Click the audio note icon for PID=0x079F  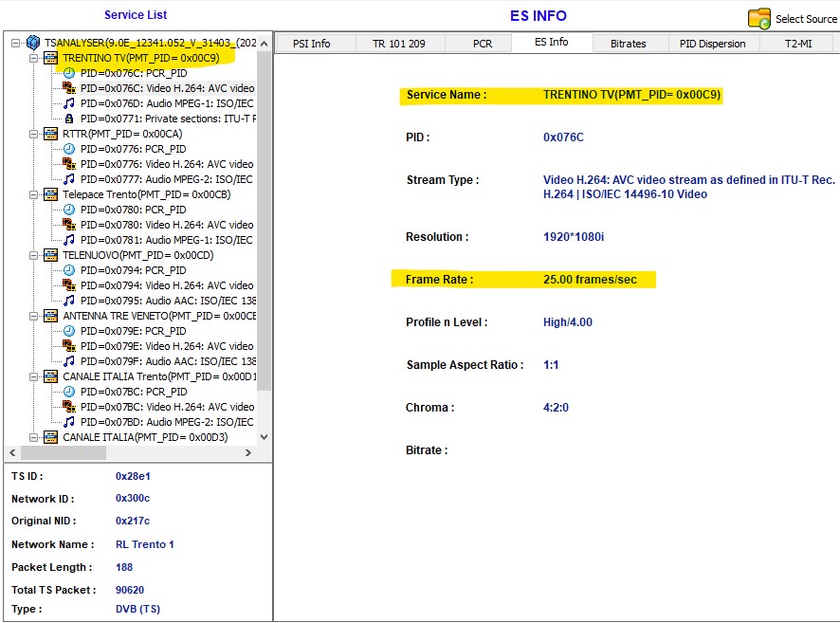click(69, 361)
